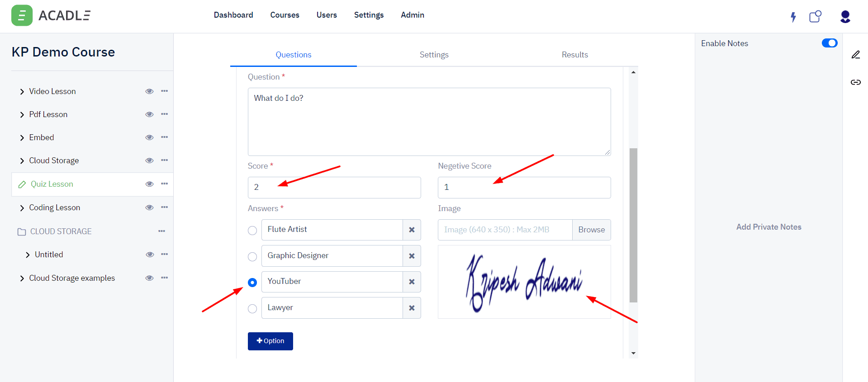This screenshot has width=868, height=382.
Task: Toggle visibility of Pdf Lesson
Action: [149, 114]
